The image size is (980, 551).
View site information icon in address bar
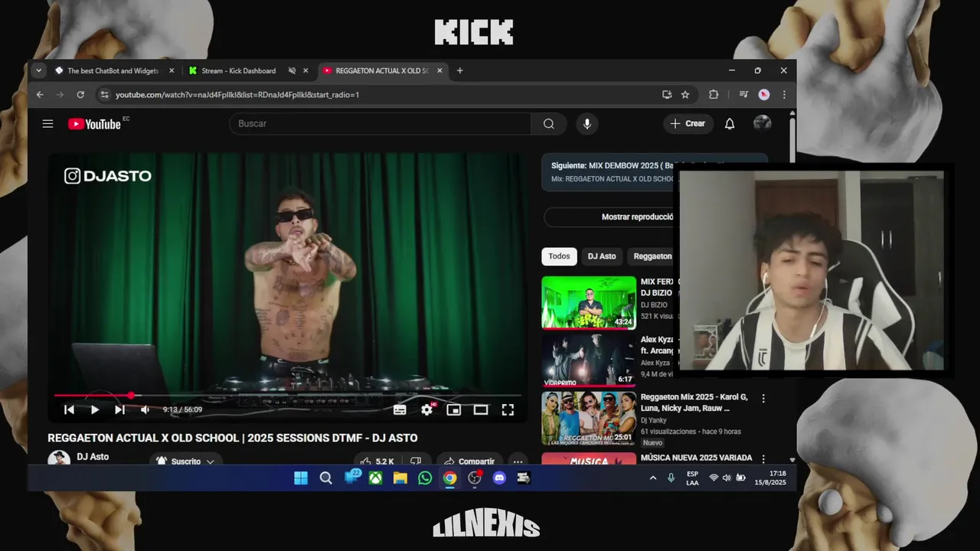pos(104,95)
